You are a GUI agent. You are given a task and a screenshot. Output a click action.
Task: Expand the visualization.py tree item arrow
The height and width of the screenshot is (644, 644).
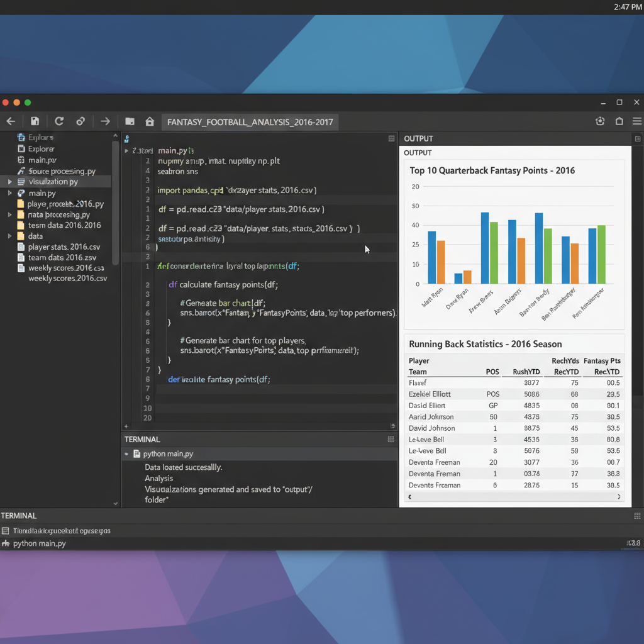[x=10, y=182]
